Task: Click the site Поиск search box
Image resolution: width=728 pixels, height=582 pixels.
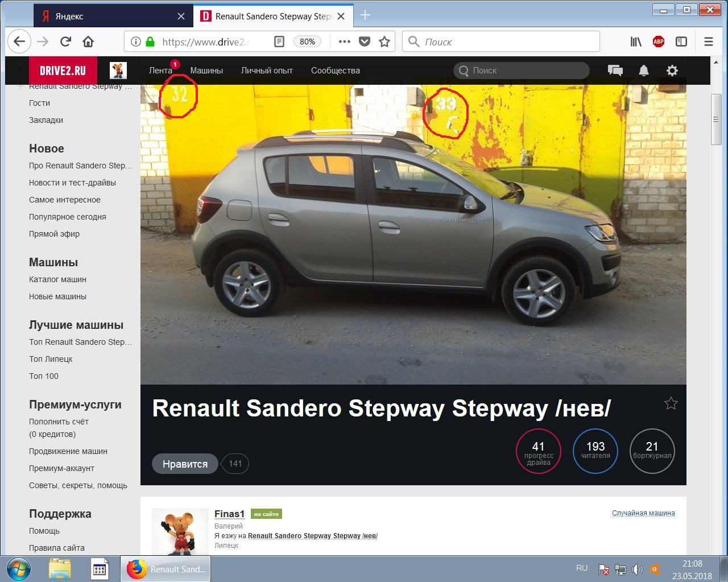Action: pos(521,71)
